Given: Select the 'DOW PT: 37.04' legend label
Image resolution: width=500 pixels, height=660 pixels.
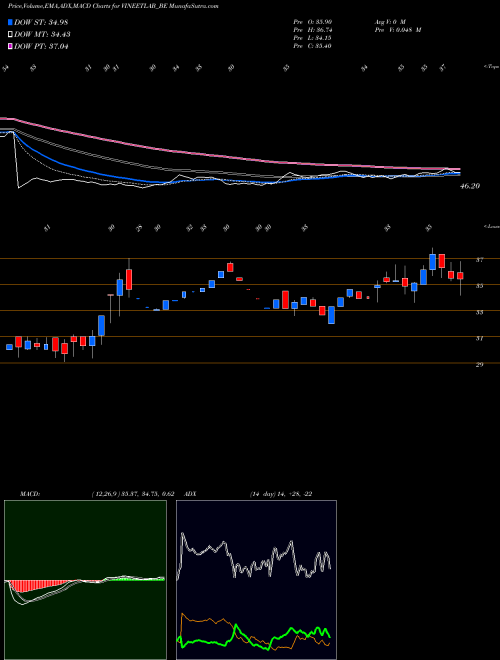Looking at the screenshot, I should pyautogui.click(x=41, y=46).
